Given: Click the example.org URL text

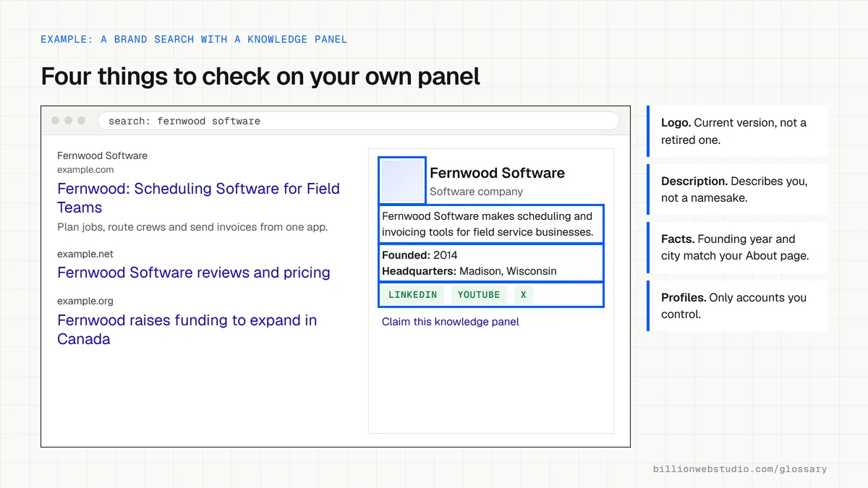Looking at the screenshot, I should tap(85, 301).
